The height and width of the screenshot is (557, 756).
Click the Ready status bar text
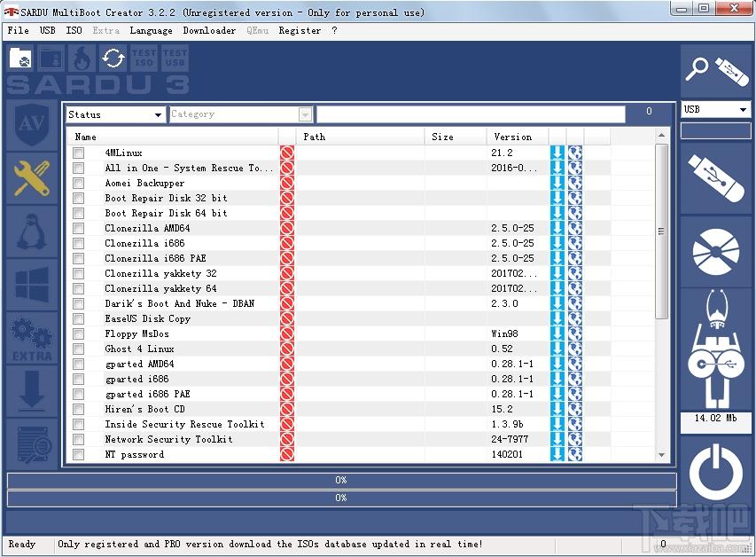(21, 544)
